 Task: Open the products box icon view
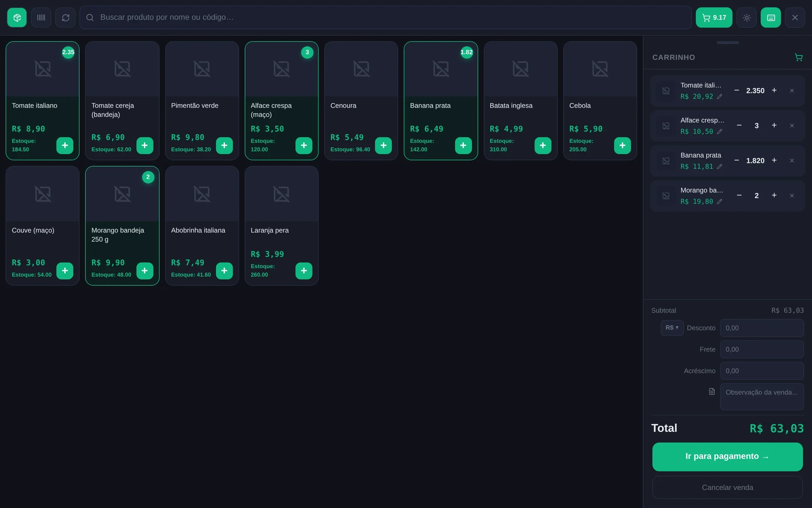coord(17,17)
